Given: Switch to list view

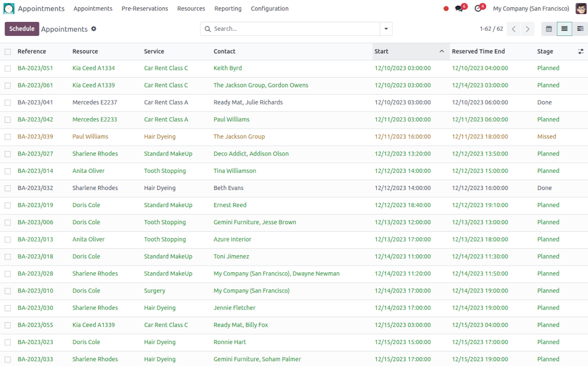Looking at the screenshot, I should pos(564,29).
